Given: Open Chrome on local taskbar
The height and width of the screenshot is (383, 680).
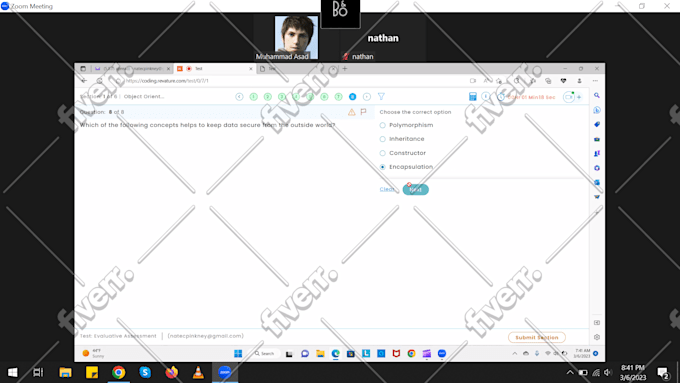Looking at the screenshot, I should [118, 372].
